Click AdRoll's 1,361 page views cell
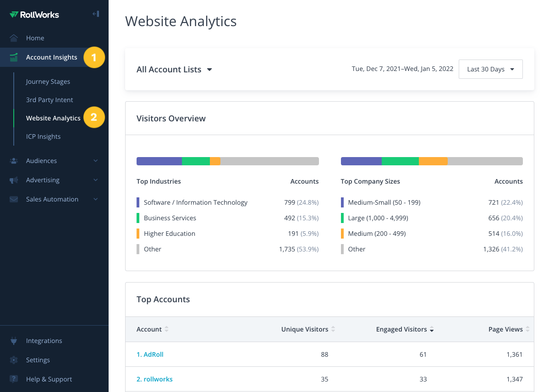Screen dimensions: 549x392 [514, 354]
